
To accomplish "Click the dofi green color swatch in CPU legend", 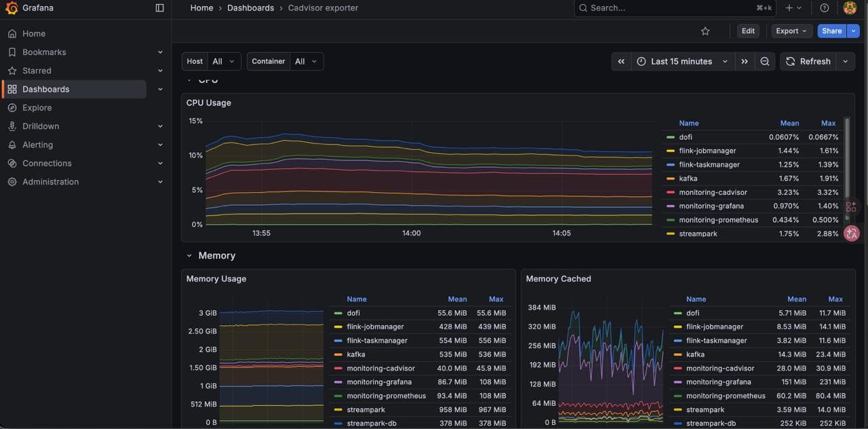I will point(671,137).
